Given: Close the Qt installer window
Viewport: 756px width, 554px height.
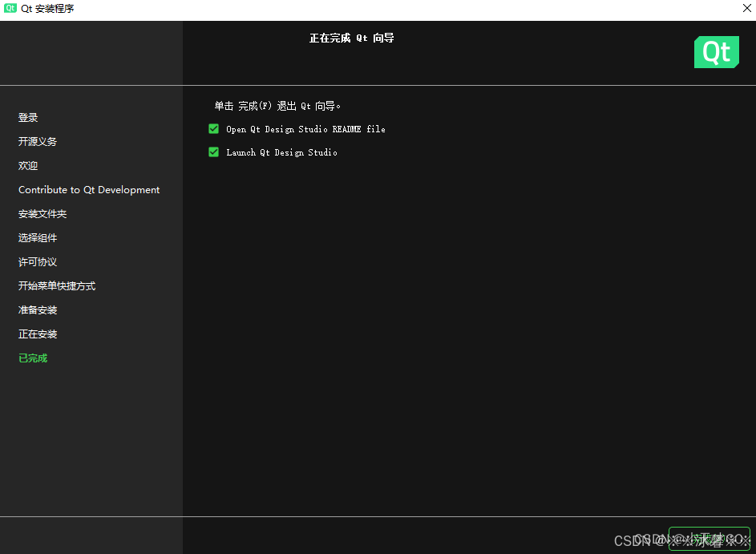Looking at the screenshot, I should 747,8.
